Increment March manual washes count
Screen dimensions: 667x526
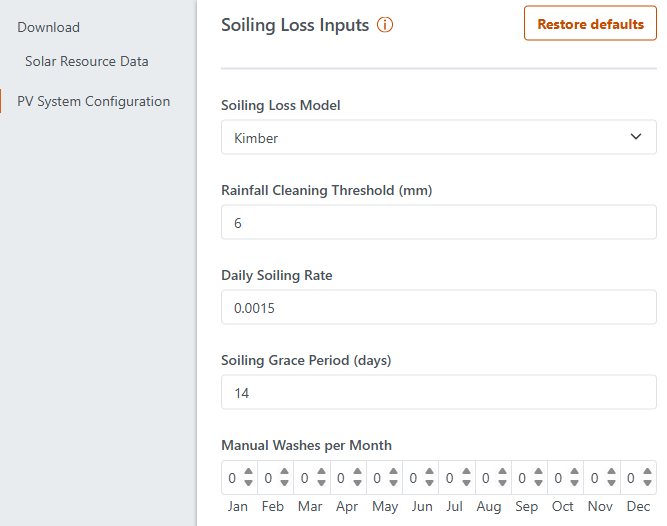tap(321, 473)
